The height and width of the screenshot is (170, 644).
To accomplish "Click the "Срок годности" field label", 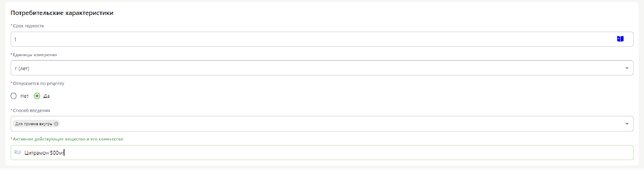I will click(28, 26).
